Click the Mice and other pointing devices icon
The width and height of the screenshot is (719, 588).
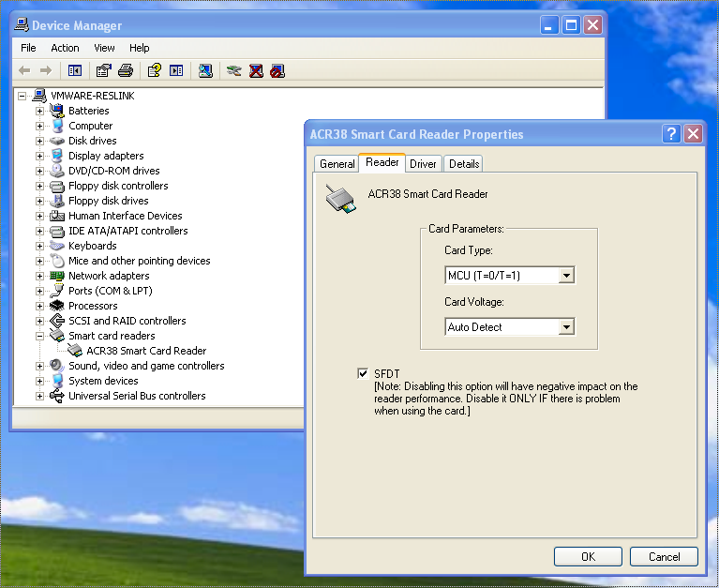(57, 261)
